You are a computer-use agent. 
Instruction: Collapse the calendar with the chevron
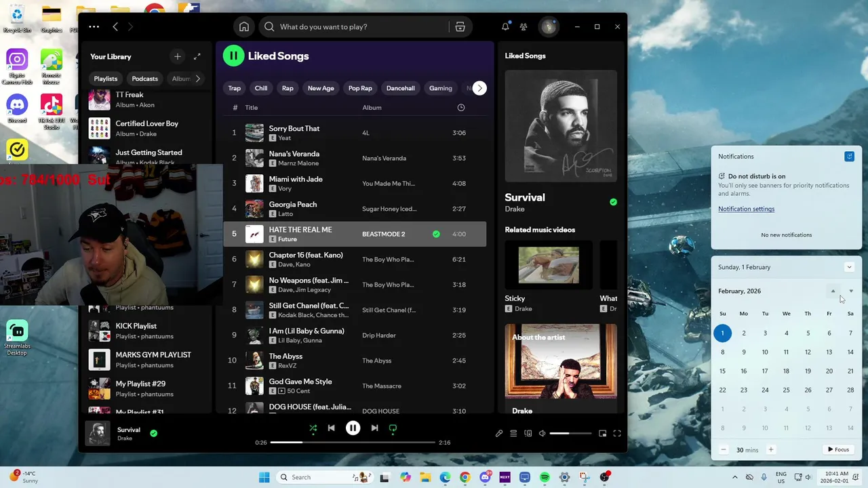pyautogui.click(x=849, y=267)
